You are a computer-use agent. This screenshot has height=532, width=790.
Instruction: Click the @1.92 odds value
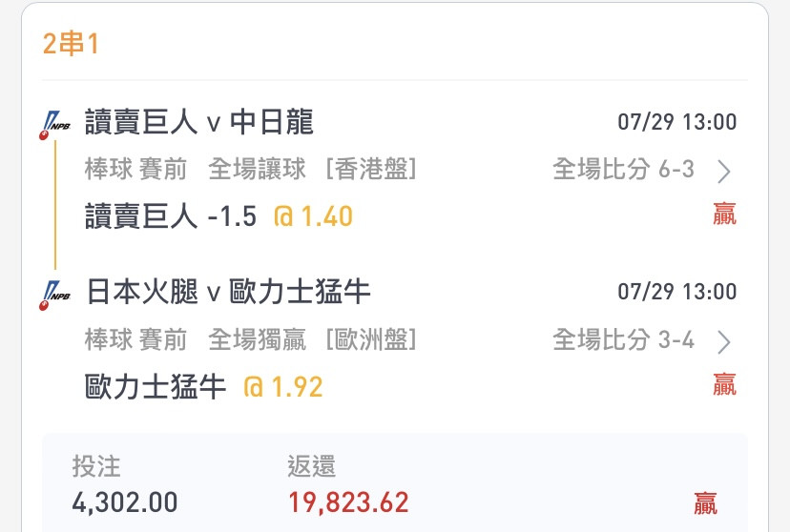tap(283, 386)
